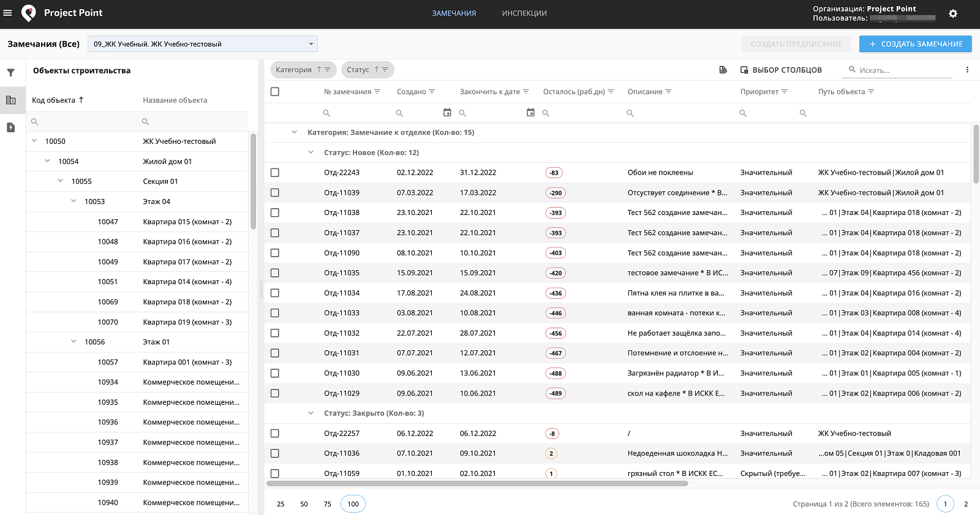This screenshot has width=980, height=515.
Task: Open the Создано date picker calendar
Action: (447, 113)
